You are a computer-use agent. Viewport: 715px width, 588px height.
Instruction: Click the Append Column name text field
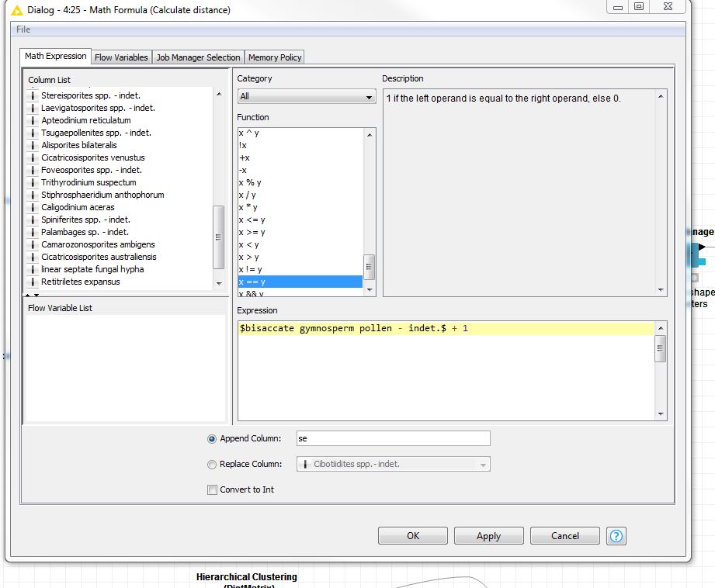click(x=393, y=439)
